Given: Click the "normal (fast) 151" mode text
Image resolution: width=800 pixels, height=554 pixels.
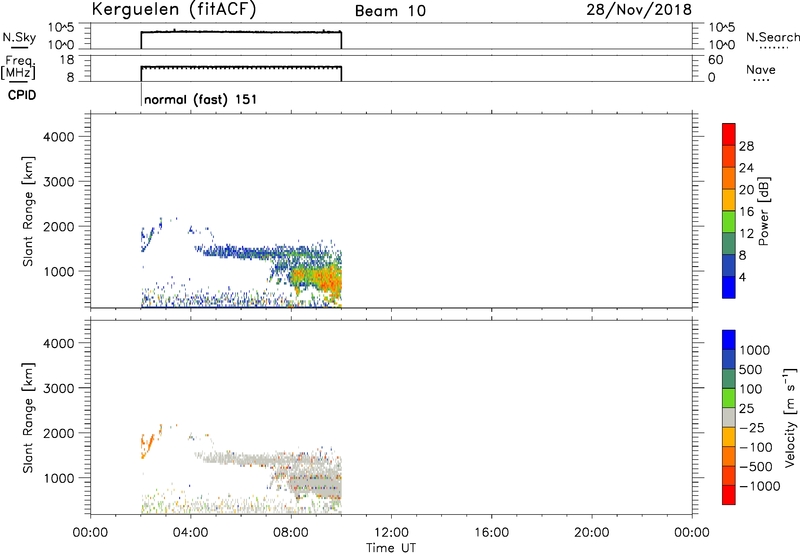Looking at the screenshot, I should pyautogui.click(x=201, y=99).
